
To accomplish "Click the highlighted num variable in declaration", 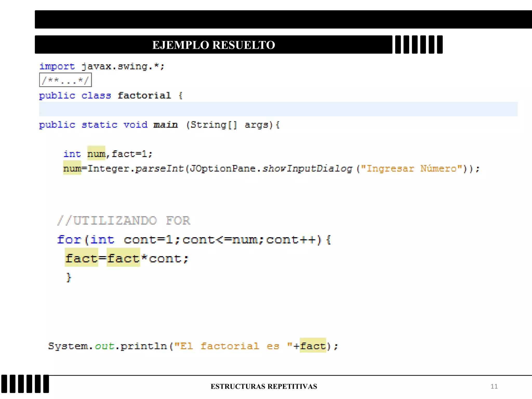I will [x=96, y=154].
